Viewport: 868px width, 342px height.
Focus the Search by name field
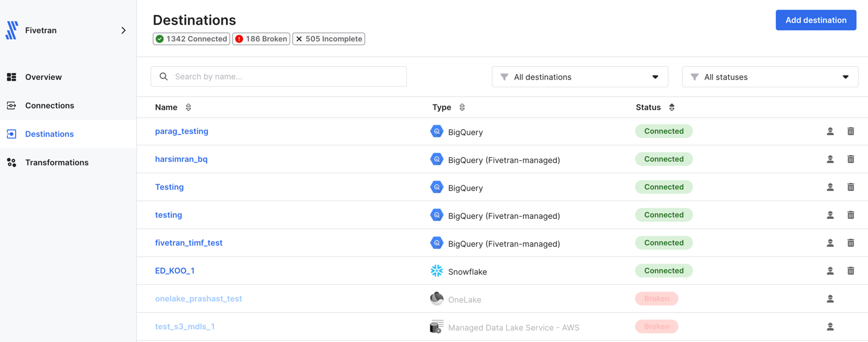point(279,76)
